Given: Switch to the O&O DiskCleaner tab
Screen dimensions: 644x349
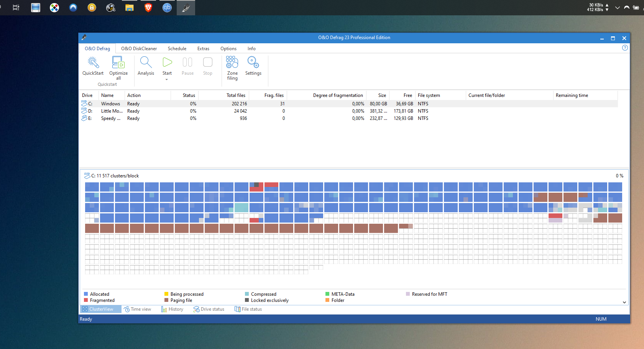Looking at the screenshot, I should [x=139, y=49].
